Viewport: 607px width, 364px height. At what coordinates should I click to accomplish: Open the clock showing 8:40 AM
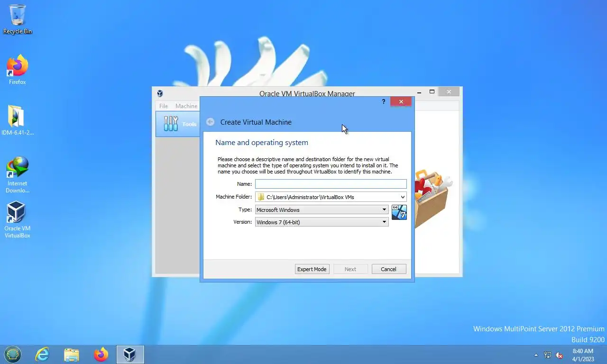583,355
